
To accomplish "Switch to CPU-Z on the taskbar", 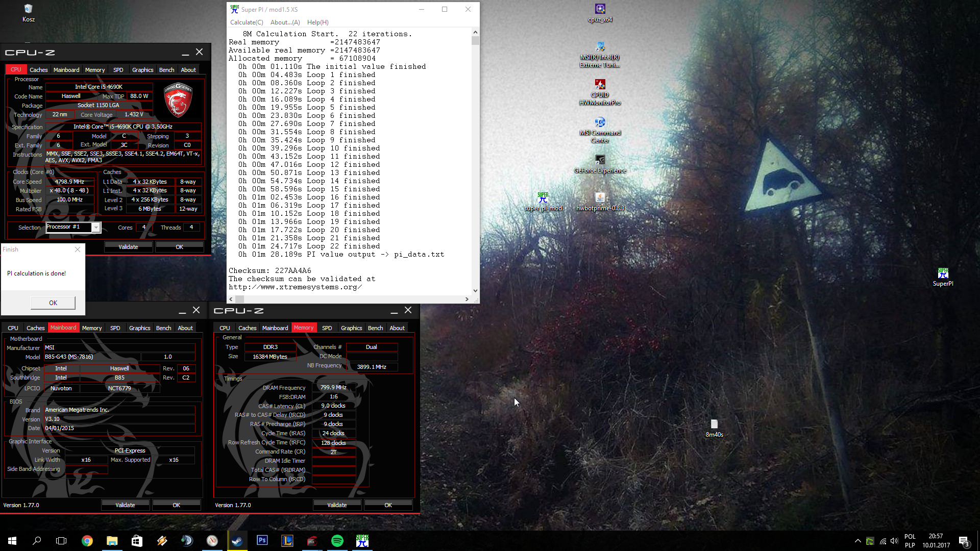I will click(x=312, y=541).
